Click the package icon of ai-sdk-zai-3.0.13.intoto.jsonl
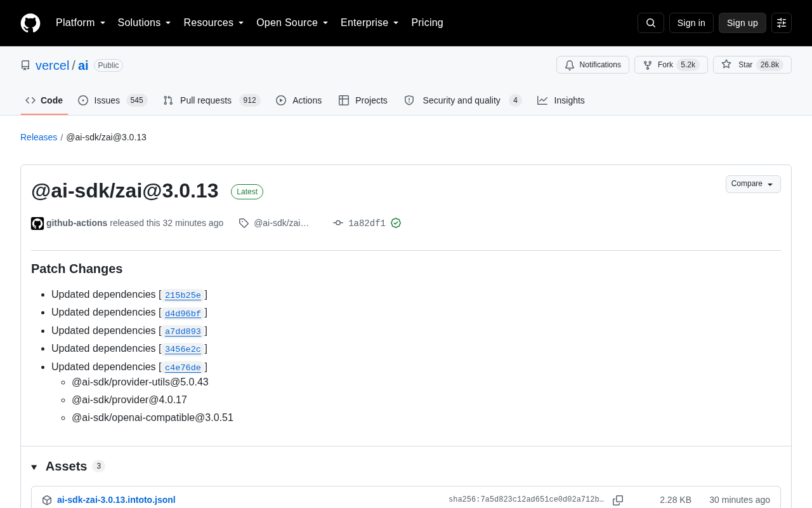Viewport: 812px width, 508px height. (x=47, y=500)
